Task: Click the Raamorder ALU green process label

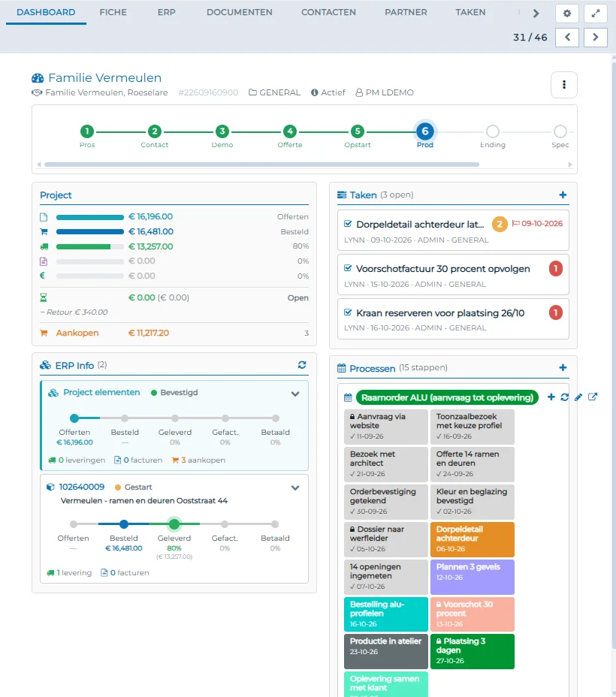Action: pos(447,397)
